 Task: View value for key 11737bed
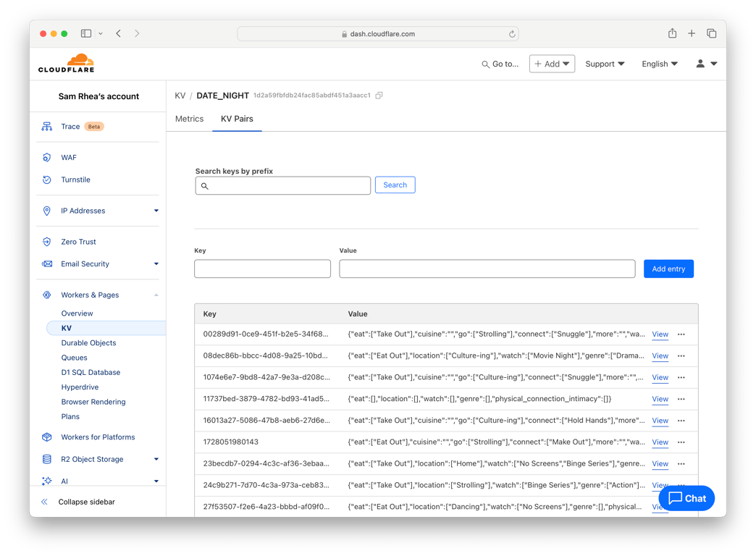click(x=660, y=400)
